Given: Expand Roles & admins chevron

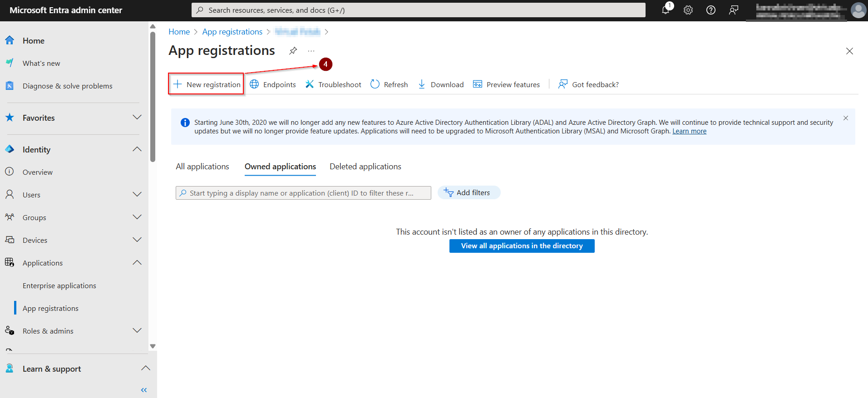Looking at the screenshot, I should pyautogui.click(x=137, y=331).
